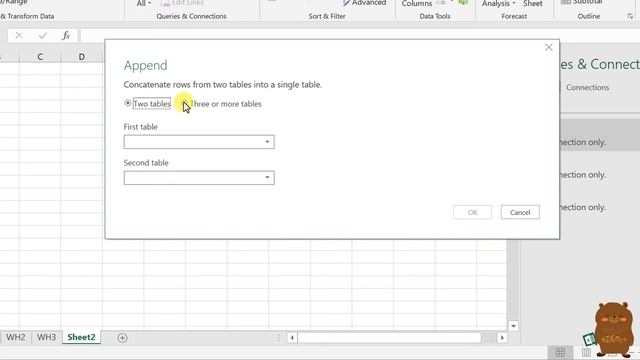Switch to the WH3 sheet tab
640x360 pixels.
click(46, 337)
